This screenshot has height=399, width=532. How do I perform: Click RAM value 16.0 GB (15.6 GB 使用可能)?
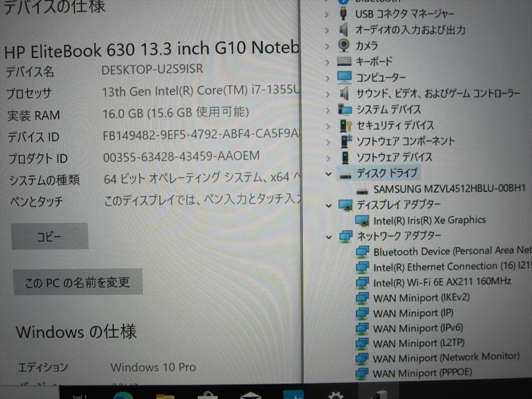[176, 113]
